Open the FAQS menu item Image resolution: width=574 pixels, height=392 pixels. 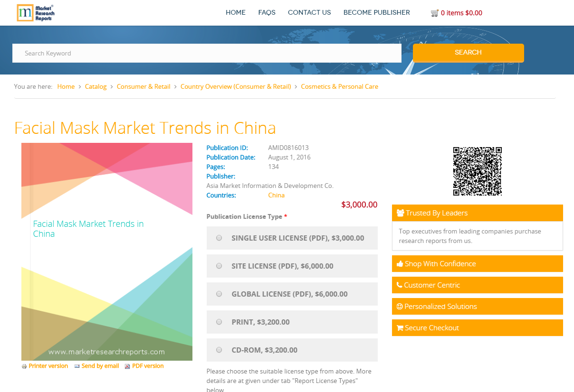[x=267, y=12]
